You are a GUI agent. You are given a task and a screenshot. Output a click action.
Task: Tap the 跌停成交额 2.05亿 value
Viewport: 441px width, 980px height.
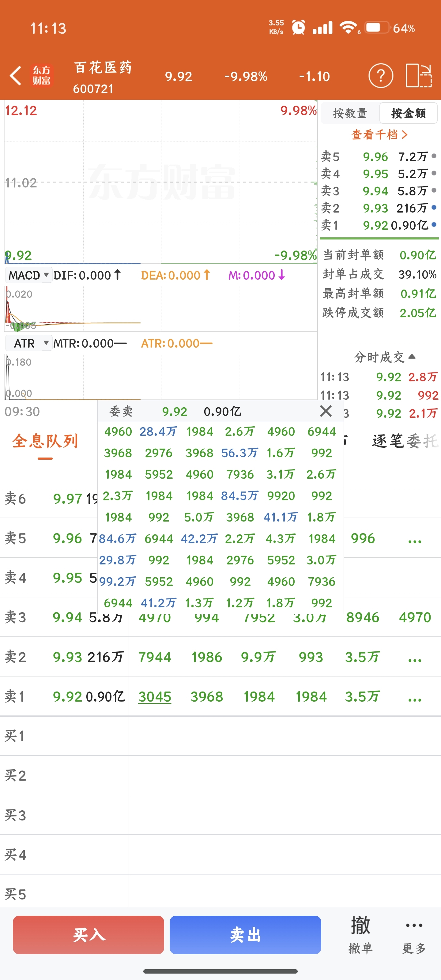418,313
